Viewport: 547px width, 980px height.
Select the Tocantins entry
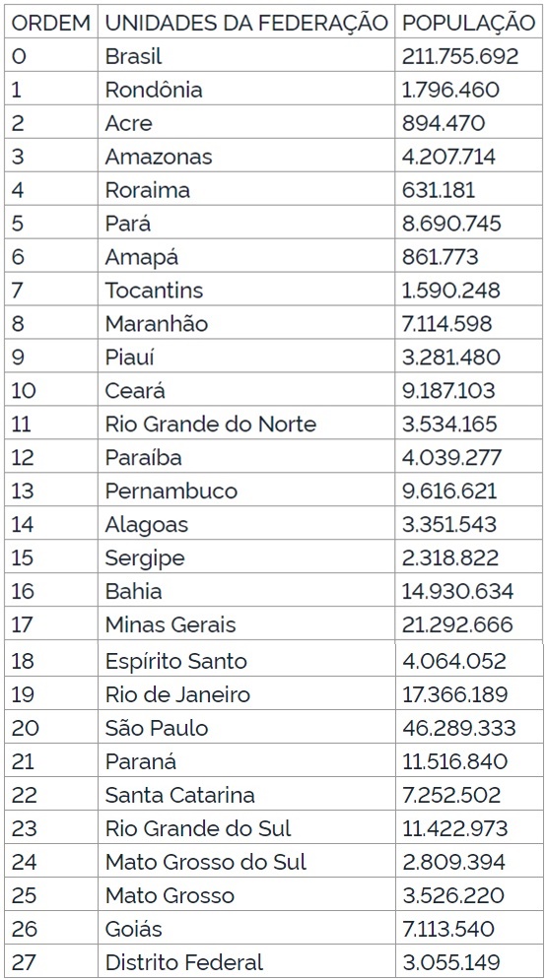(246, 290)
